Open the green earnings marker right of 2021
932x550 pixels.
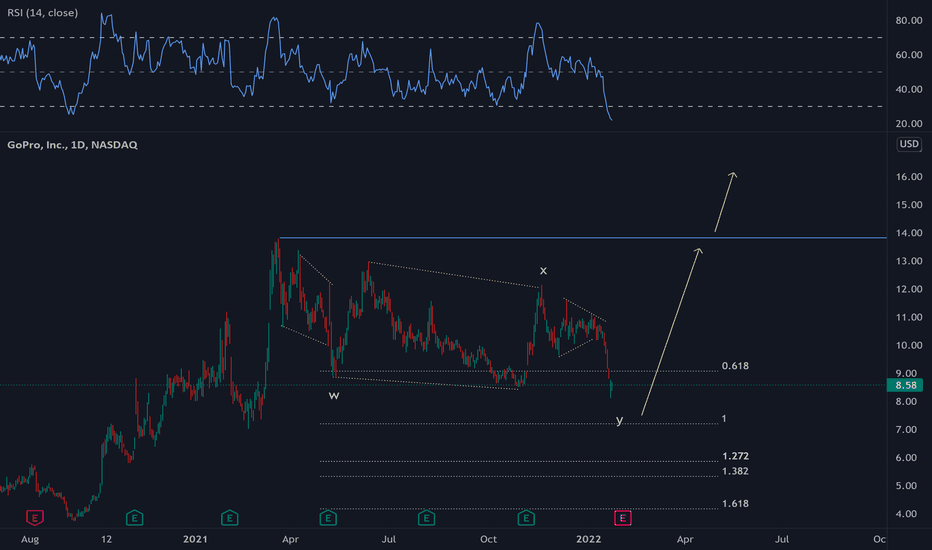point(229,518)
